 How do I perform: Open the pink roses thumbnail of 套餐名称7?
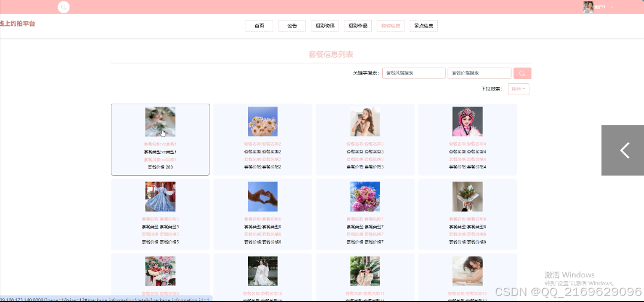coord(365,197)
